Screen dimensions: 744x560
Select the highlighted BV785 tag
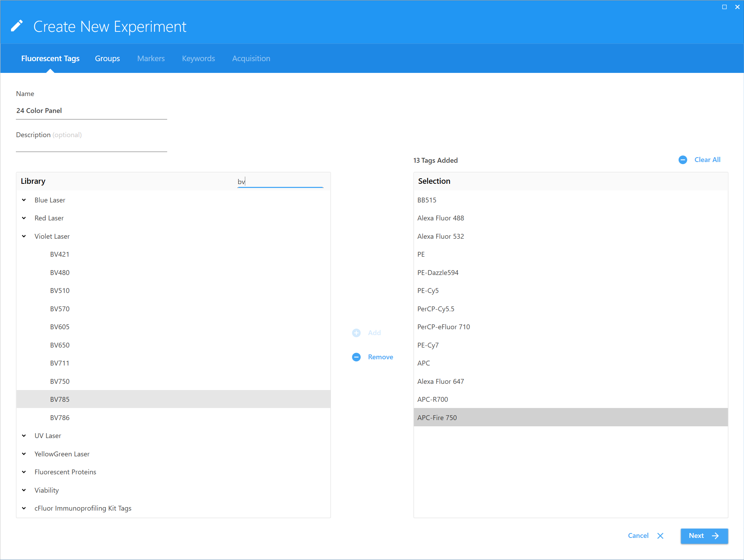tap(173, 399)
